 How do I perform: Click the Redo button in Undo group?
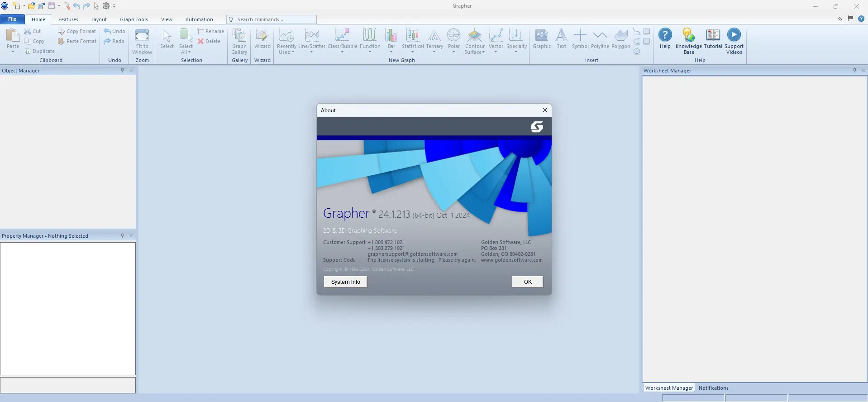pyautogui.click(x=114, y=41)
